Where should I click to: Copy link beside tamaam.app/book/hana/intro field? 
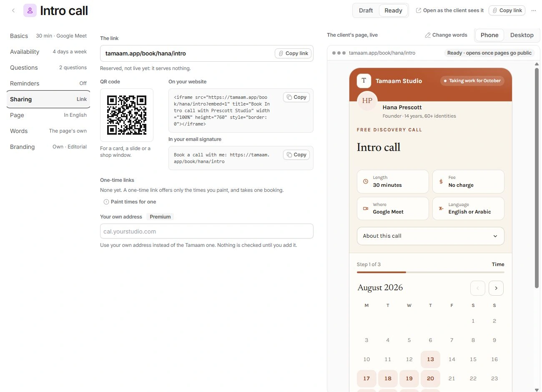293,53
